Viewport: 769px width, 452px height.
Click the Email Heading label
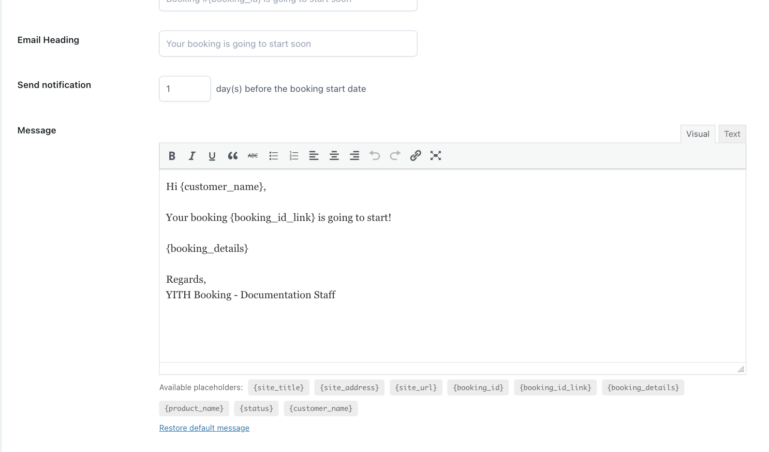coord(48,40)
